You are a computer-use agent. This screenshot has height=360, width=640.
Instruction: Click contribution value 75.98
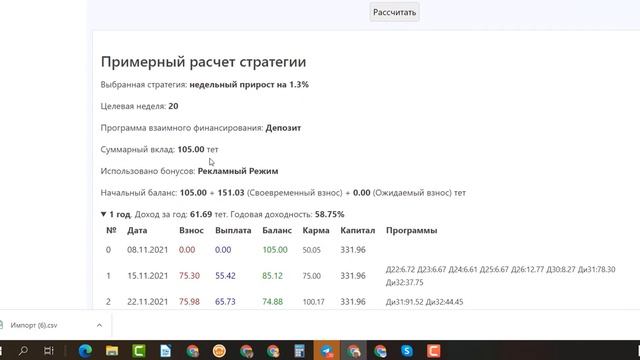pyautogui.click(x=189, y=302)
